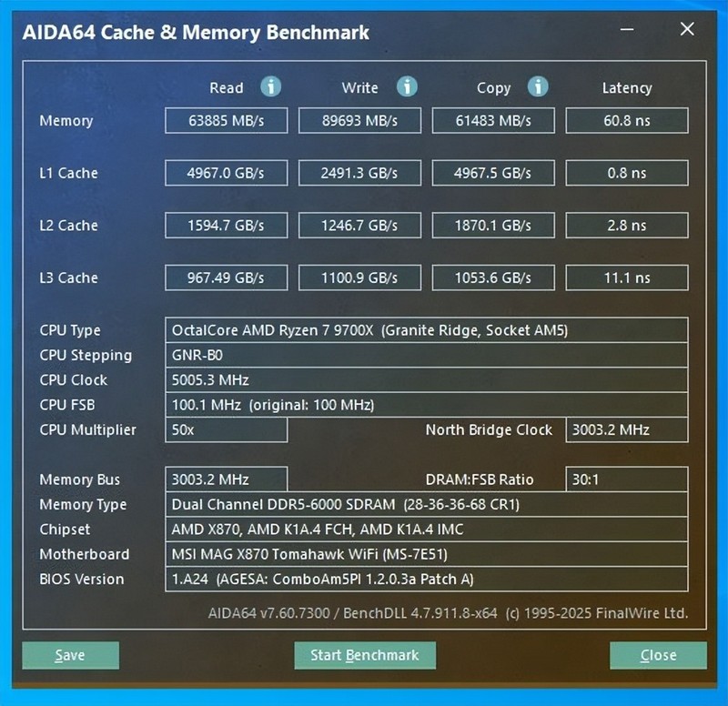Click the Memory Read result showing 63885 MB/s
Screen dimensions: 728x706
pyautogui.click(x=226, y=120)
